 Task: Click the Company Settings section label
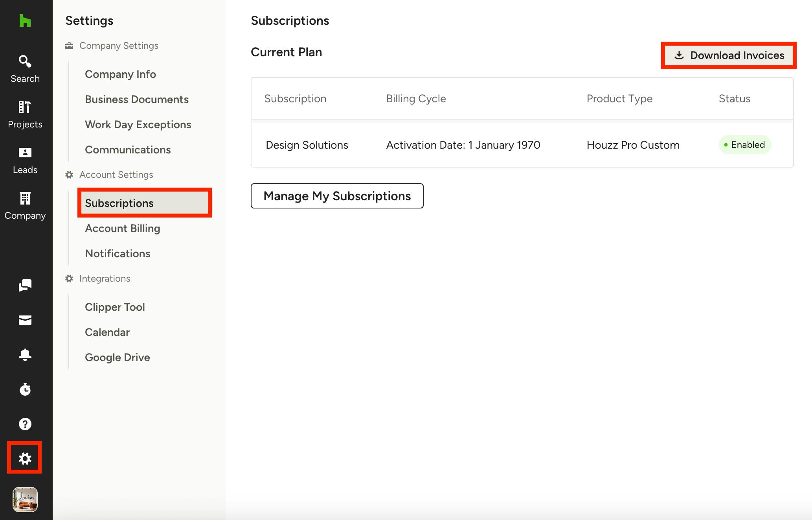click(x=119, y=46)
